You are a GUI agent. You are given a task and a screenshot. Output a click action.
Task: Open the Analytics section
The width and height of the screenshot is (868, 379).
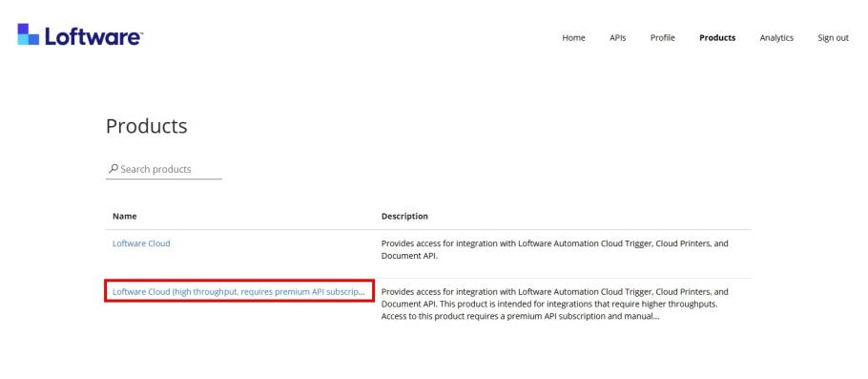[776, 37]
